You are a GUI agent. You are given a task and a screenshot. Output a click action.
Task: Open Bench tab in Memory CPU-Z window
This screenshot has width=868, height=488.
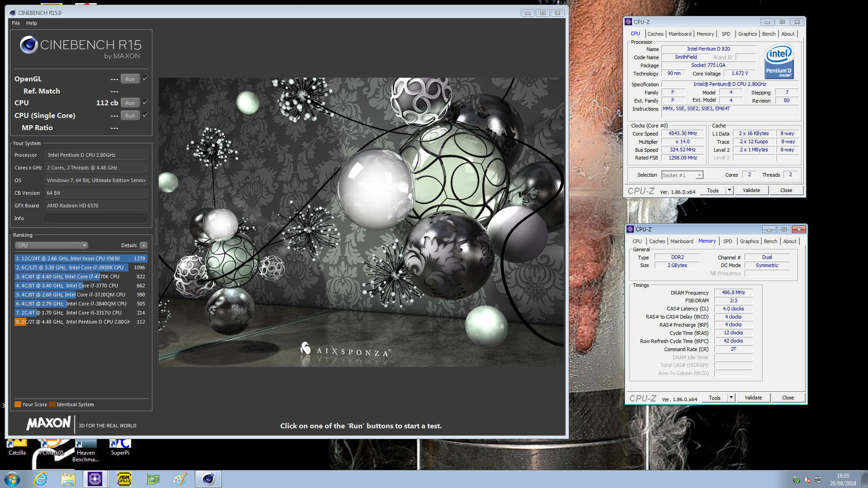770,241
